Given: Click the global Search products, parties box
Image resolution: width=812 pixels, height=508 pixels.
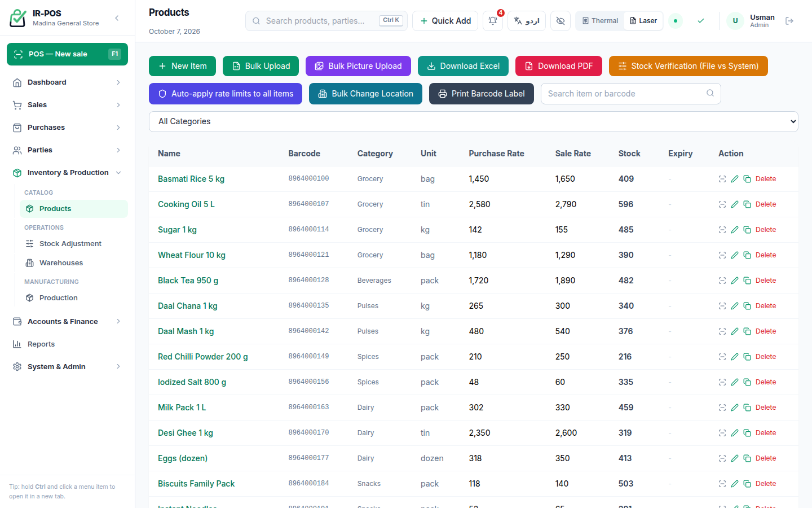Looking at the screenshot, I should 326,21.
